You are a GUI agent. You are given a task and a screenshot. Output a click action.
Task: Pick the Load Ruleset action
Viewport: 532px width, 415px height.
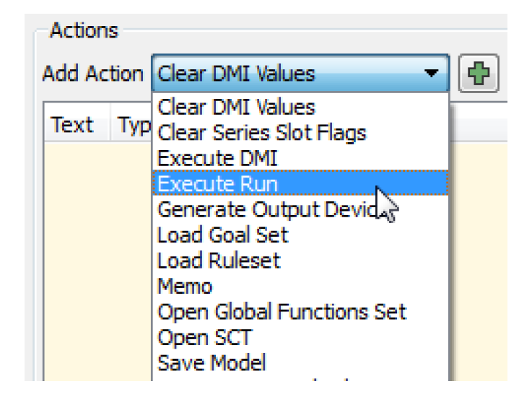[219, 261]
